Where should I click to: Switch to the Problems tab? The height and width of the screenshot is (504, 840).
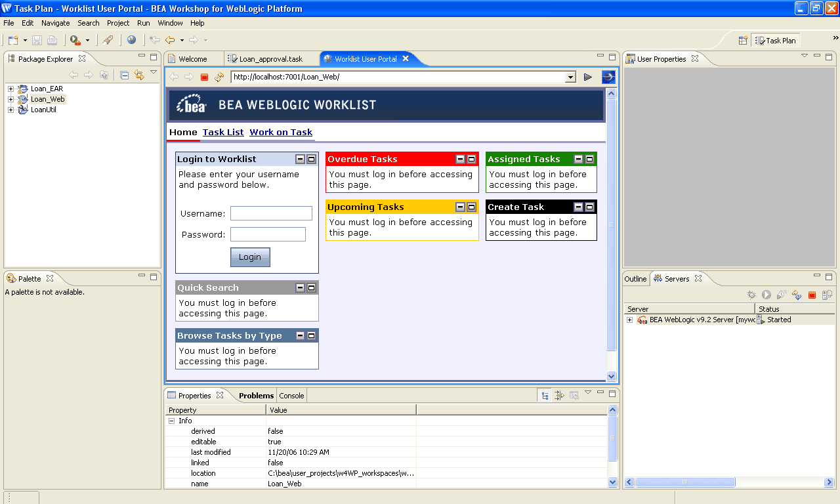pos(256,396)
